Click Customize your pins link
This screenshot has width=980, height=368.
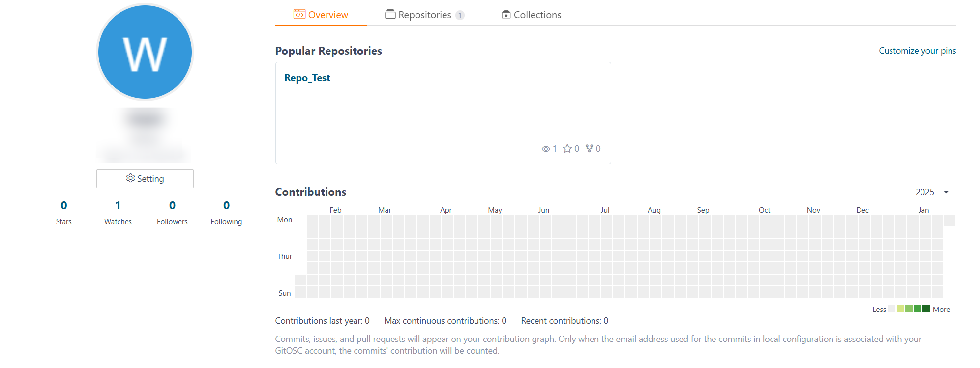tap(918, 51)
